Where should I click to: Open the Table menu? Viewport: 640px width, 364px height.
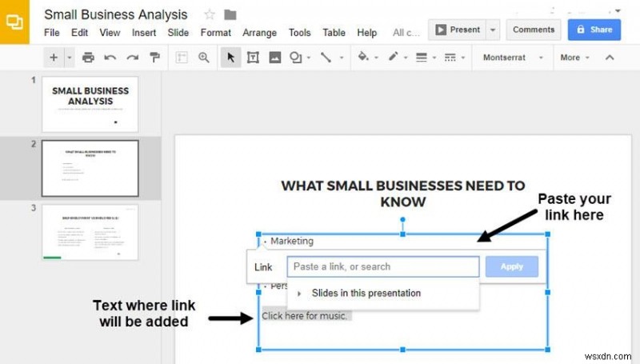334,33
